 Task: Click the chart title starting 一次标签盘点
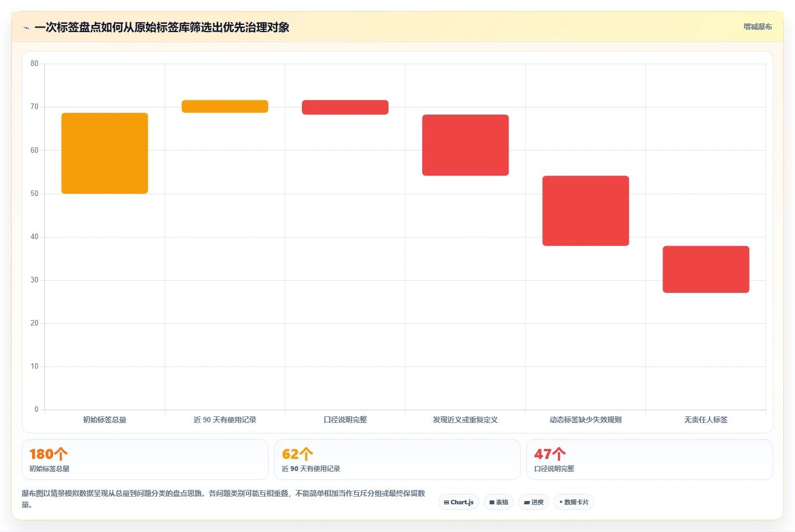click(162, 28)
